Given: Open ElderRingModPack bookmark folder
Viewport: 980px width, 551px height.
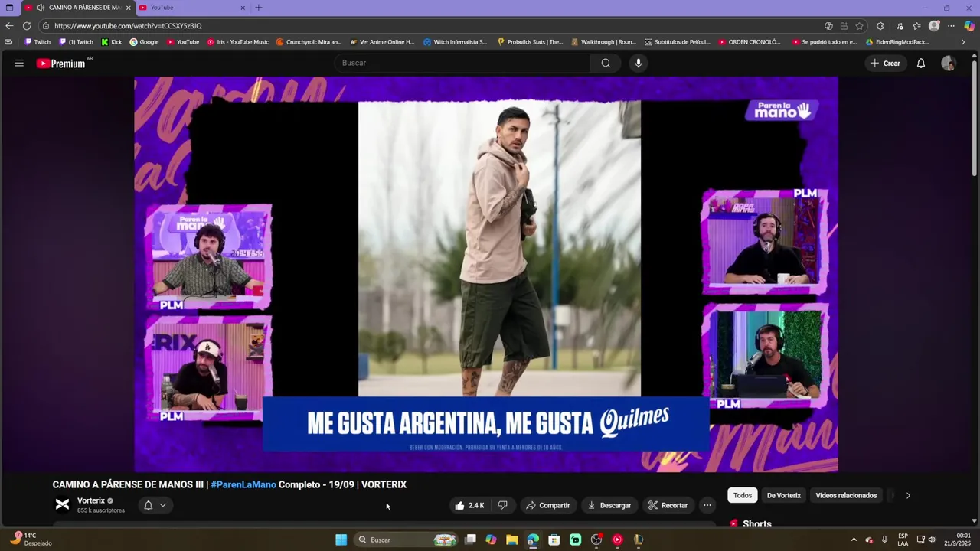Looking at the screenshot, I should pos(897,42).
